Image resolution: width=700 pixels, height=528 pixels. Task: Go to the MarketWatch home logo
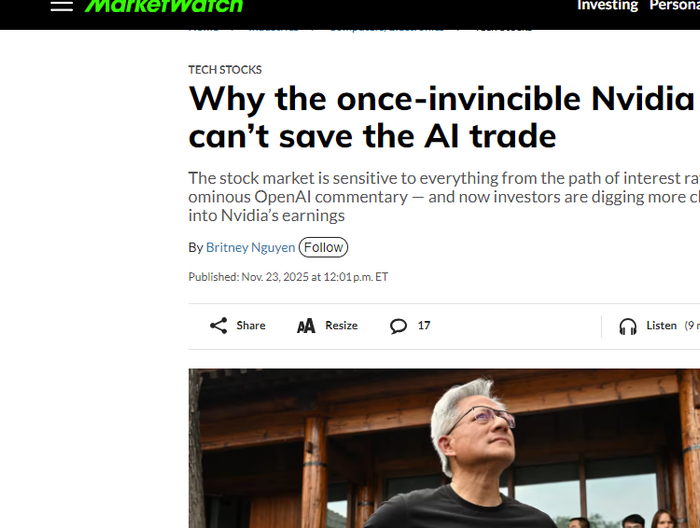163,5
